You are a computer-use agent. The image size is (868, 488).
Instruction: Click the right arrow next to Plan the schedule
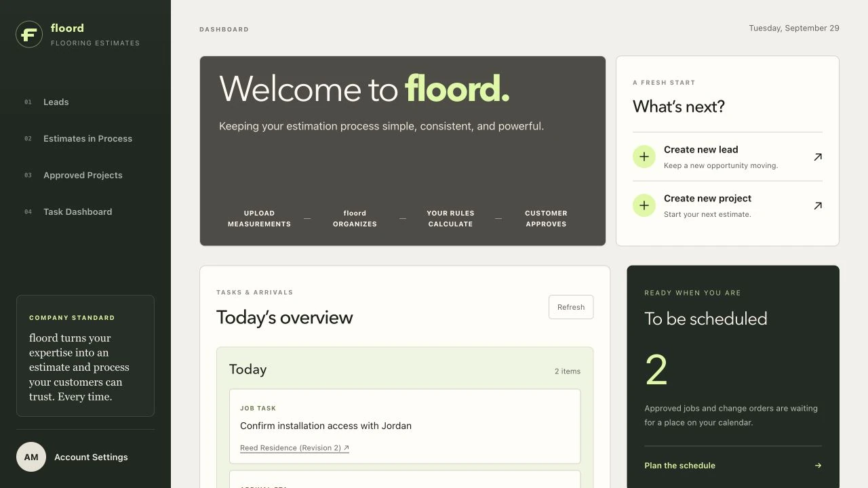tap(818, 466)
